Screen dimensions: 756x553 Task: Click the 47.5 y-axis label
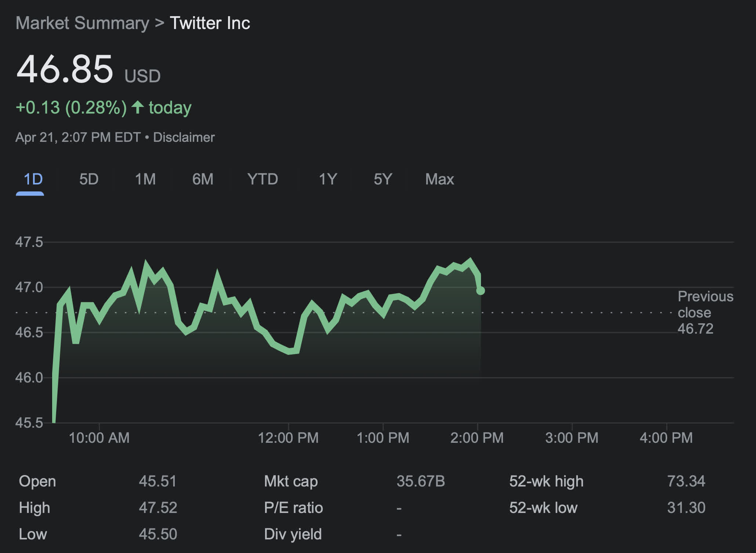[29, 242]
